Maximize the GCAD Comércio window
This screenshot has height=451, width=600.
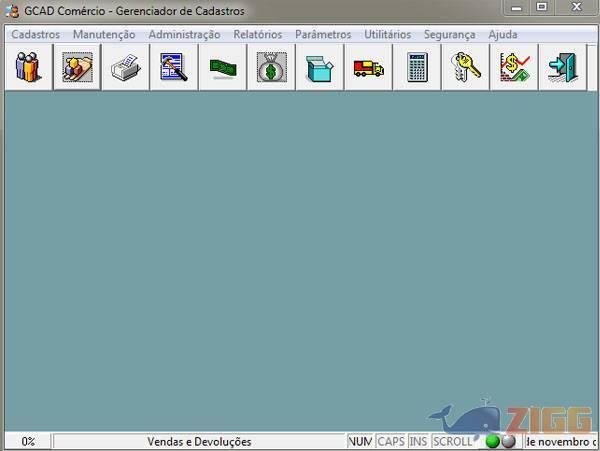pyautogui.click(x=541, y=8)
